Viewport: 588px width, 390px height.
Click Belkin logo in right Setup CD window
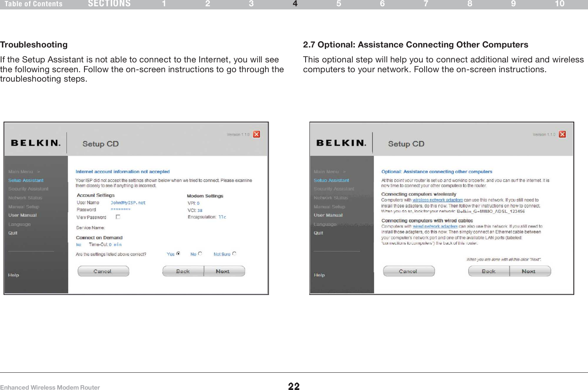point(341,143)
